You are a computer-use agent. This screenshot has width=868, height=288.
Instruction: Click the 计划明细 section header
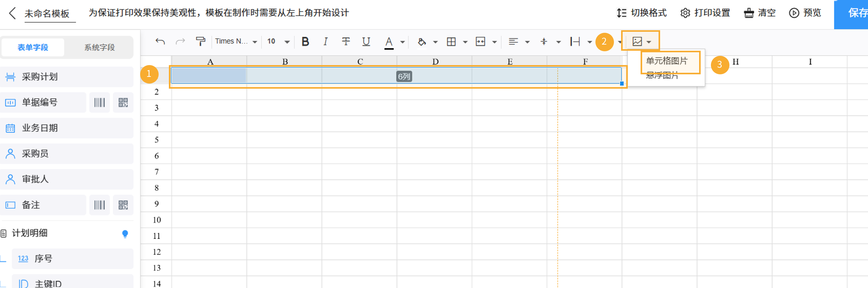click(x=30, y=233)
